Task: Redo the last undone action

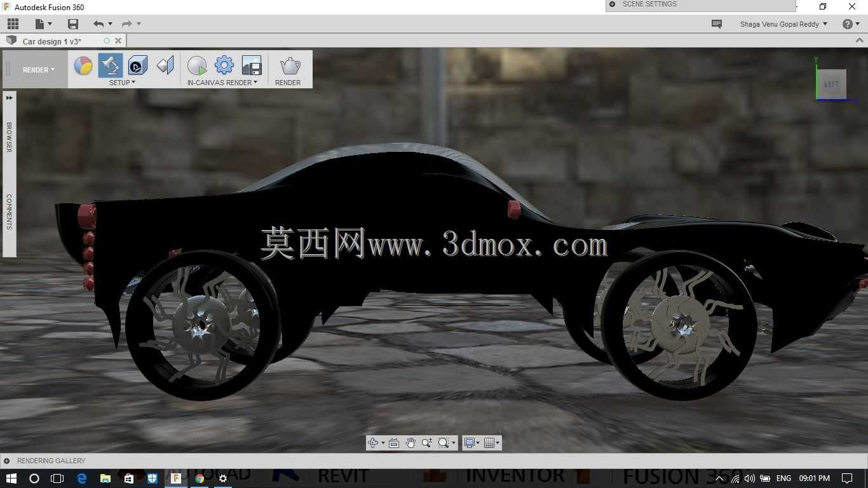Action: tap(126, 24)
